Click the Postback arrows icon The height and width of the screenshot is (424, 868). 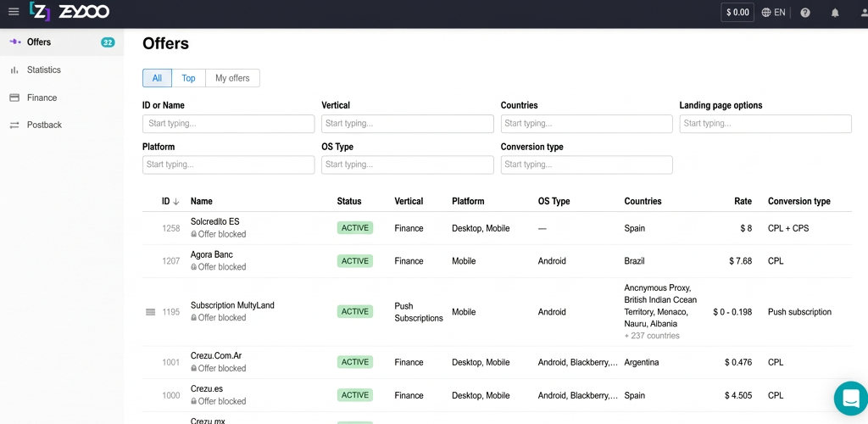[x=15, y=126]
